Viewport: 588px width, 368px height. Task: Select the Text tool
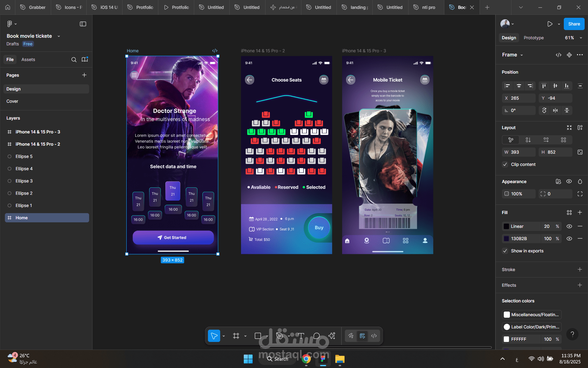coord(301,336)
